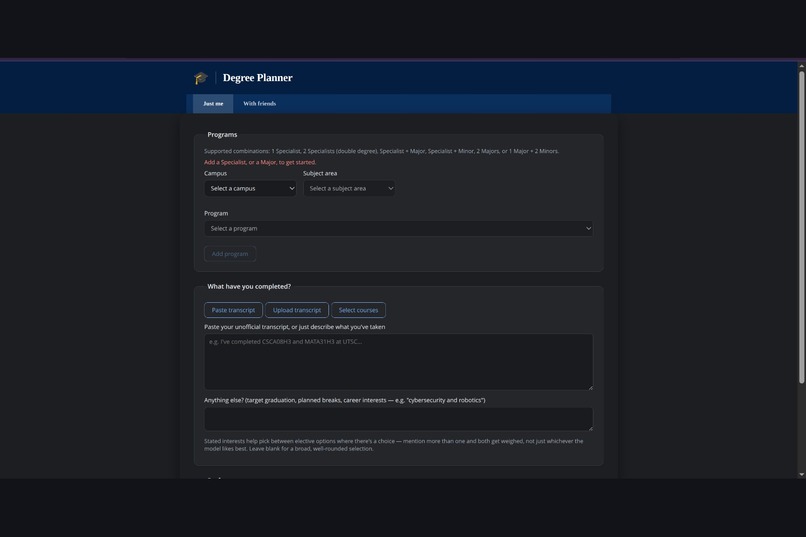This screenshot has width=806, height=537.
Task: Click the Add program button
Action: [x=230, y=254]
